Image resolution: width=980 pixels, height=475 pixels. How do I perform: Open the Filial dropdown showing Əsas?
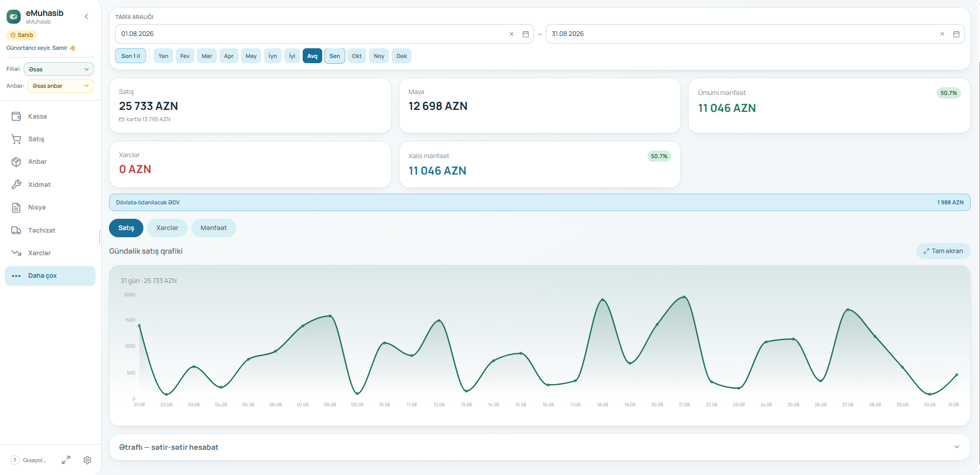[x=59, y=69]
